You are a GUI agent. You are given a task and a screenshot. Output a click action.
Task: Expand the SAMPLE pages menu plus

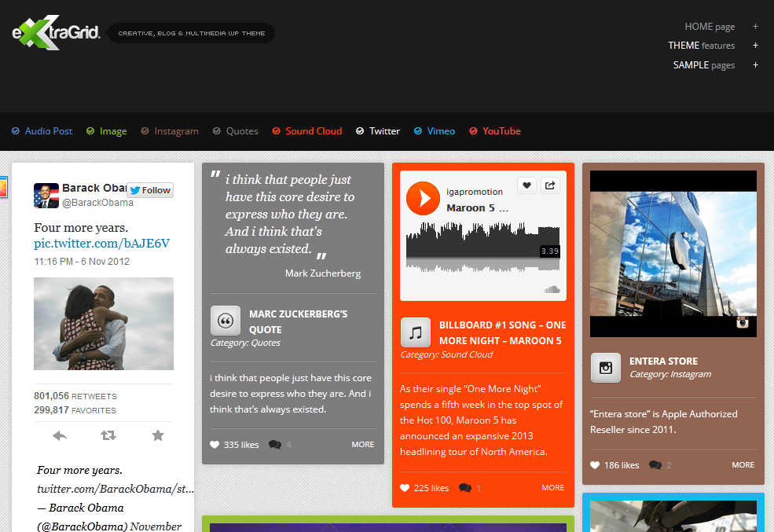[755, 64]
